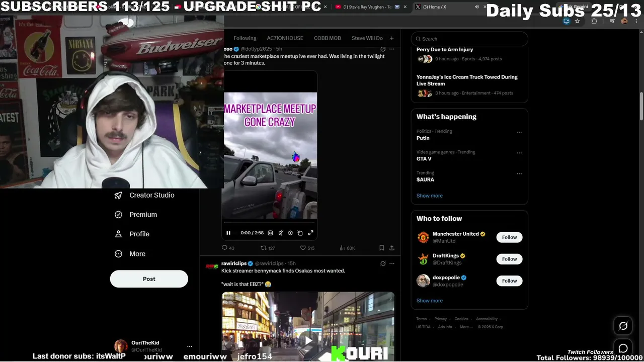Screen dimensions: 644x362
Task: Reply to the marketplace meetup post
Action: point(228,248)
